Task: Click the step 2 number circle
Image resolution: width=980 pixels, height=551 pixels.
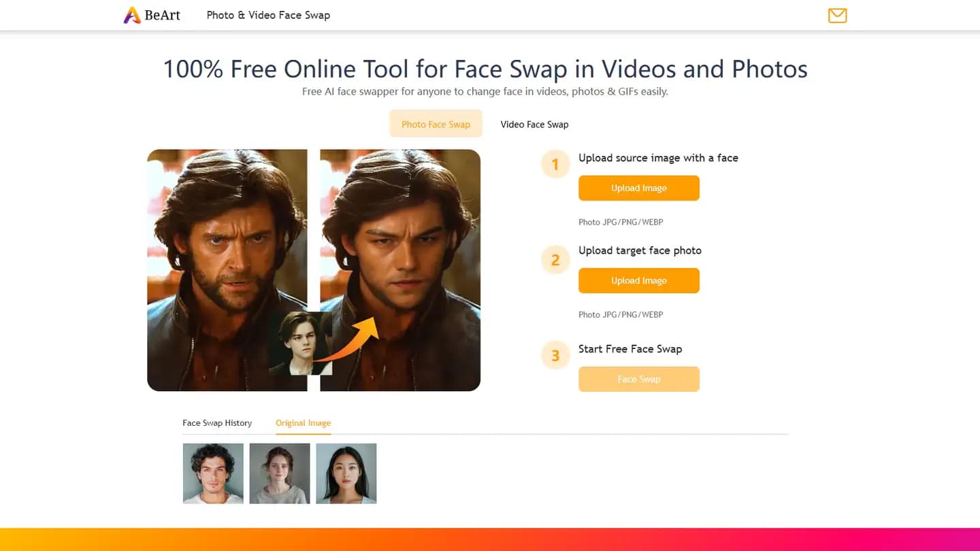Action: coord(555,260)
